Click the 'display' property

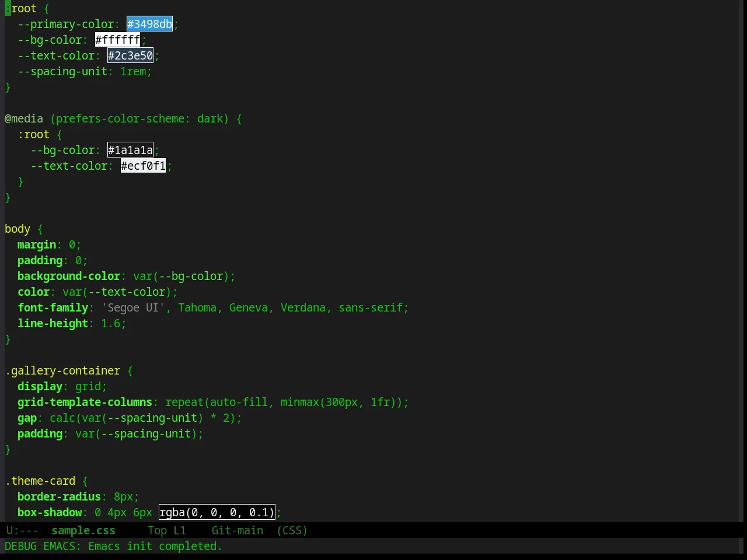point(40,386)
